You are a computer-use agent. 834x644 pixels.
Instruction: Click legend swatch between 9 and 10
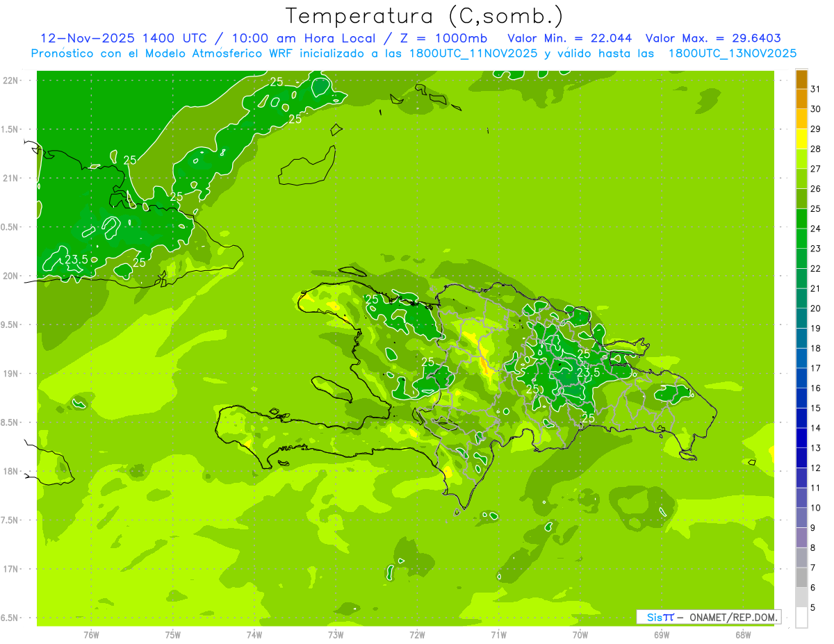(801, 518)
